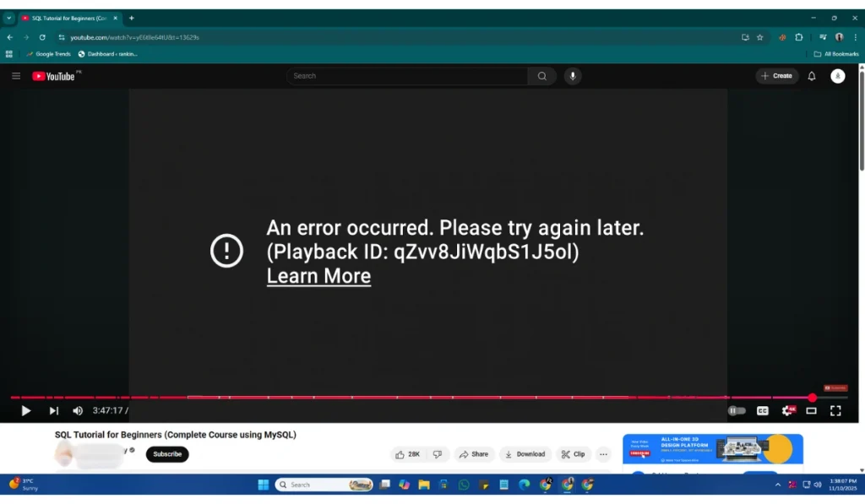Mute the video volume
Viewport: 865px width, 504px height.
click(x=78, y=411)
